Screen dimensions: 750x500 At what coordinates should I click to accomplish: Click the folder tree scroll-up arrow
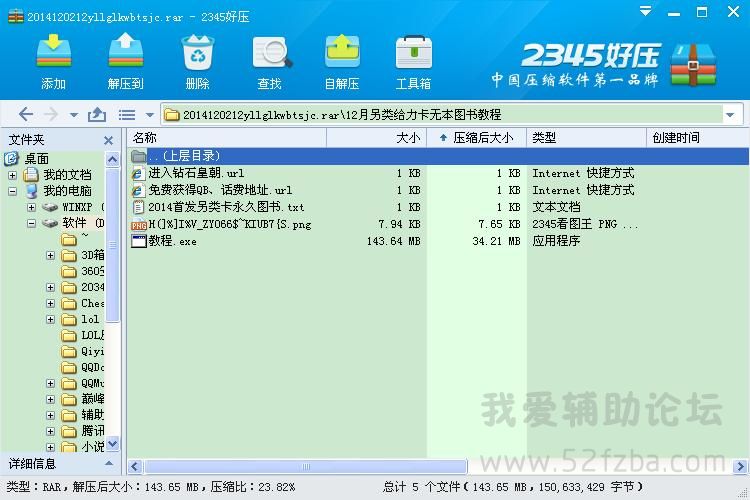pos(112,159)
